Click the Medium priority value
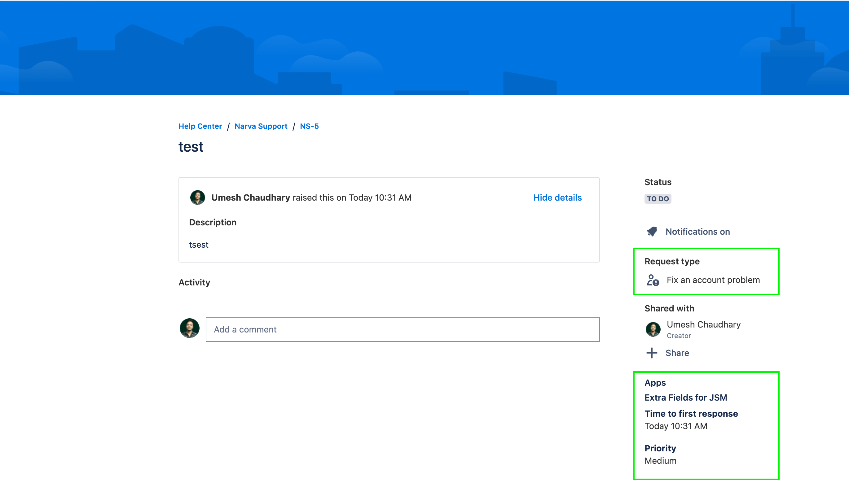This screenshot has height=504, width=849. coord(660,461)
